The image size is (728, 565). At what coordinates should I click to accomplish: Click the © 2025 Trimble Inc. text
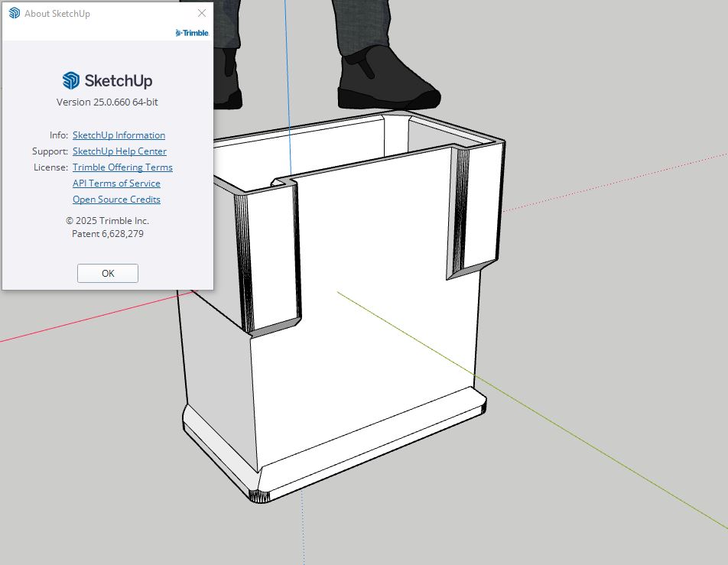(107, 220)
